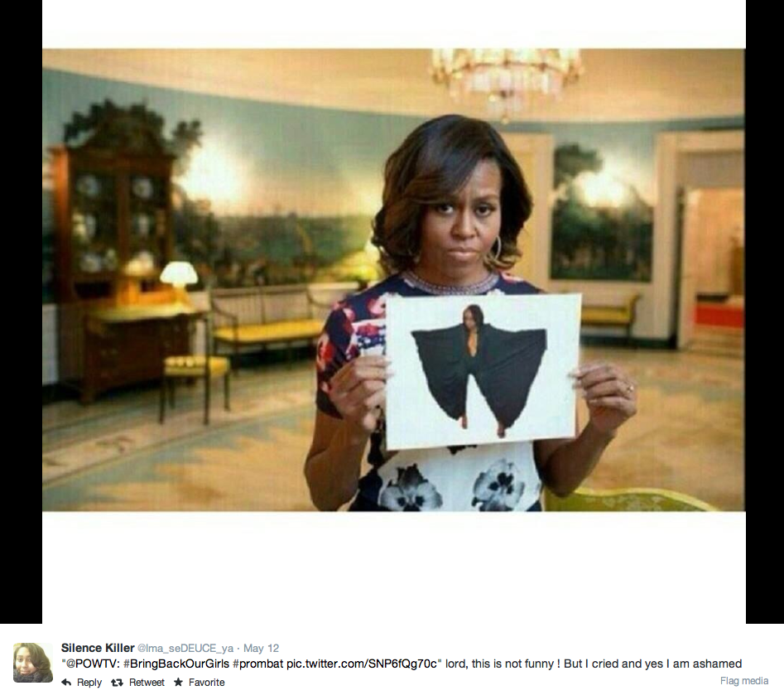Click the Silence Killer display name

tap(98, 648)
